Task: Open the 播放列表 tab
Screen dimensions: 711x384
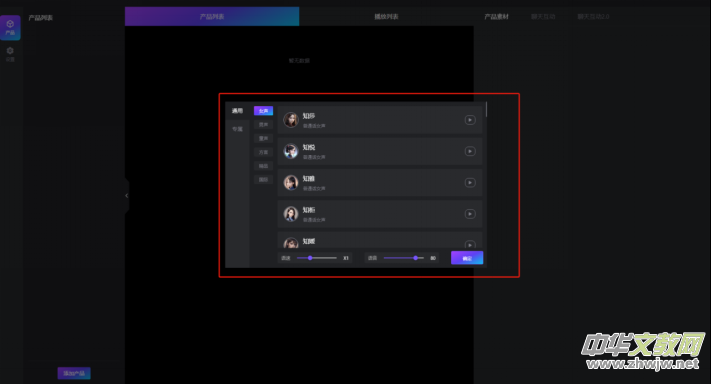Action: pos(386,17)
